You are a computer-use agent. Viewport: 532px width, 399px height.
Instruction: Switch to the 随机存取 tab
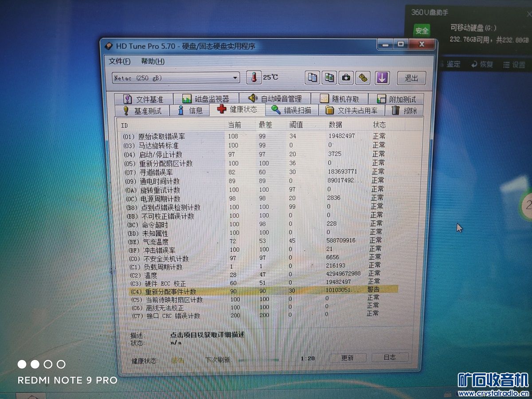340,99
